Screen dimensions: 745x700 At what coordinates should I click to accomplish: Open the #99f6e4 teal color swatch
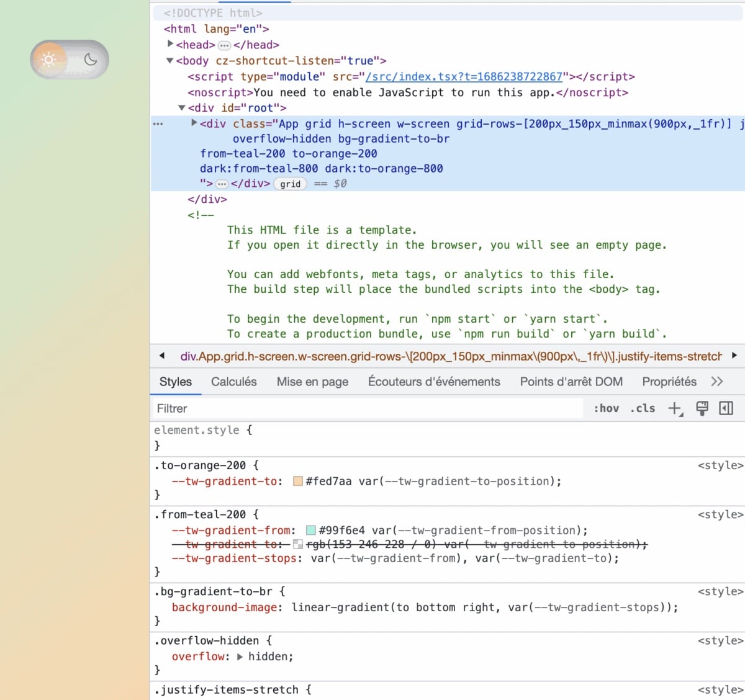point(311,531)
